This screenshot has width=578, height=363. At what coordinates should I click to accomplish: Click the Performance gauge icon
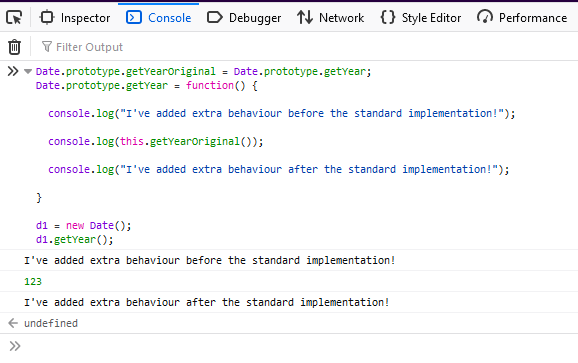point(484,17)
